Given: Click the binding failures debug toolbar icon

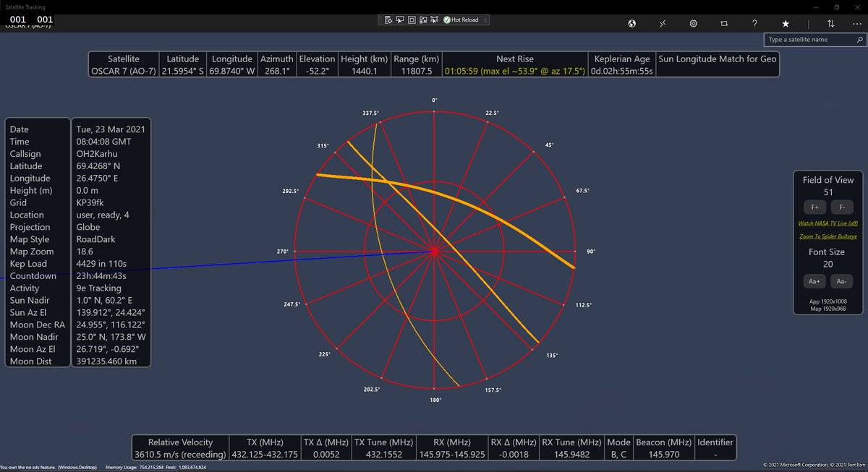Looking at the screenshot, I should pyautogui.click(x=434, y=20).
